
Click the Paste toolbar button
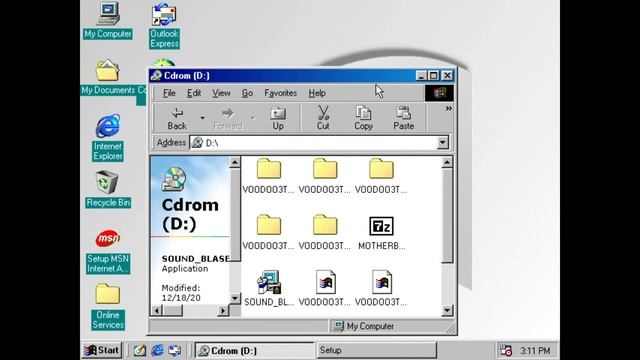[x=403, y=118]
